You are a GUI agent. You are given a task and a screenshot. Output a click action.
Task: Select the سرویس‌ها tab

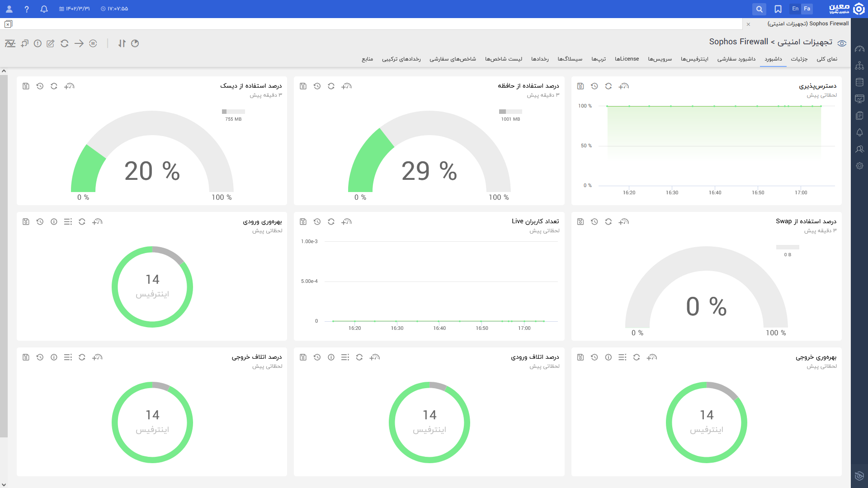tap(660, 59)
